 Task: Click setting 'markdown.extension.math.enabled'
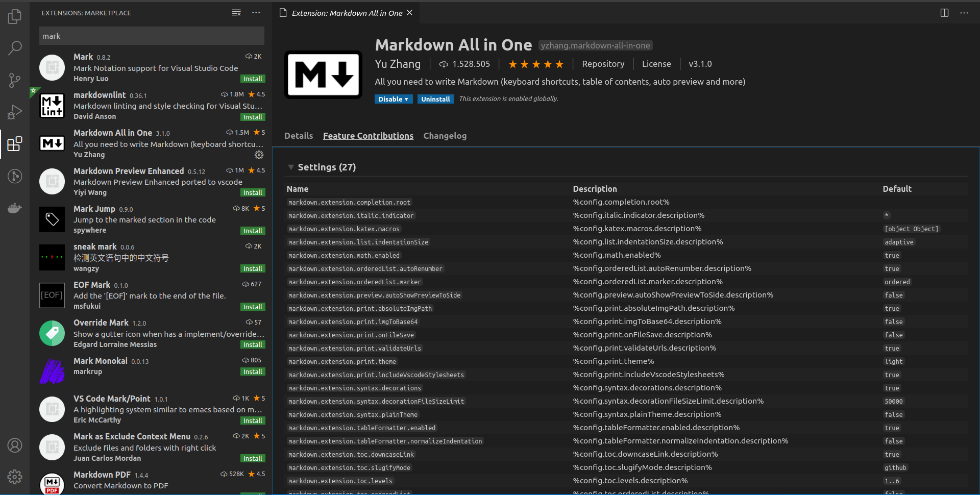[x=344, y=256]
